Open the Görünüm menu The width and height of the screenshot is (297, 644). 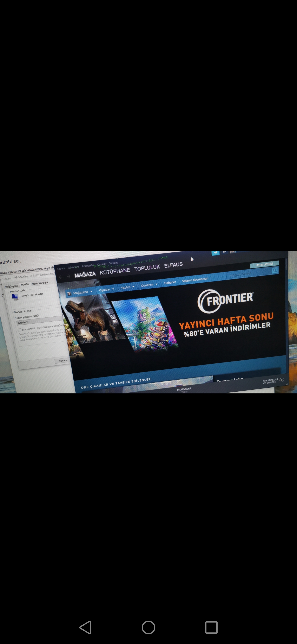tap(73, 267)
